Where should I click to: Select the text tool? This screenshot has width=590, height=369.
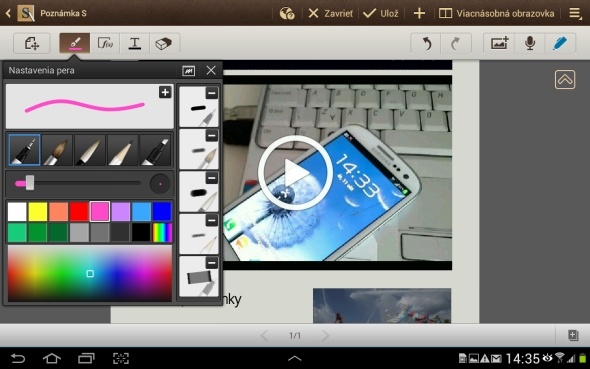tap(134, 43)
